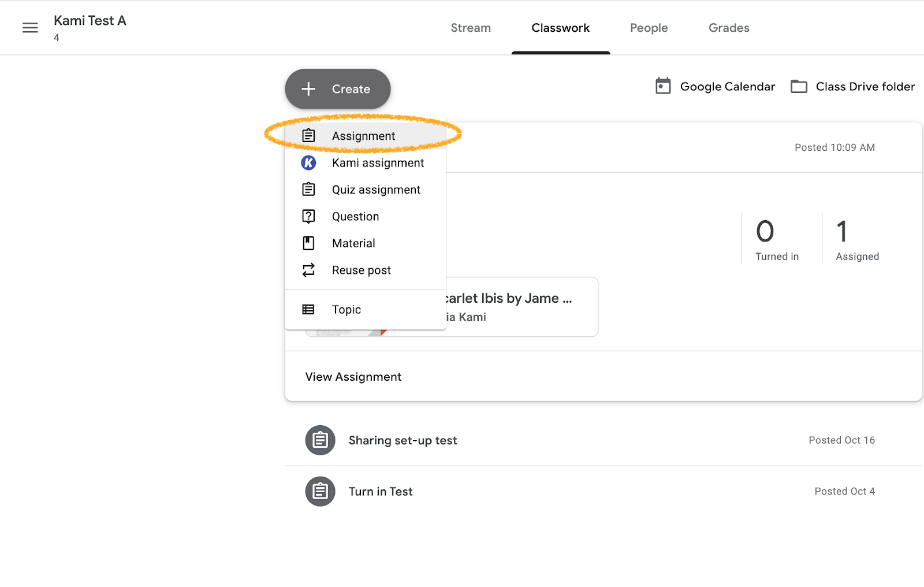This screenshot has height=587, width=924.
Task: Select the Material icon
Action: pos(308,243)
